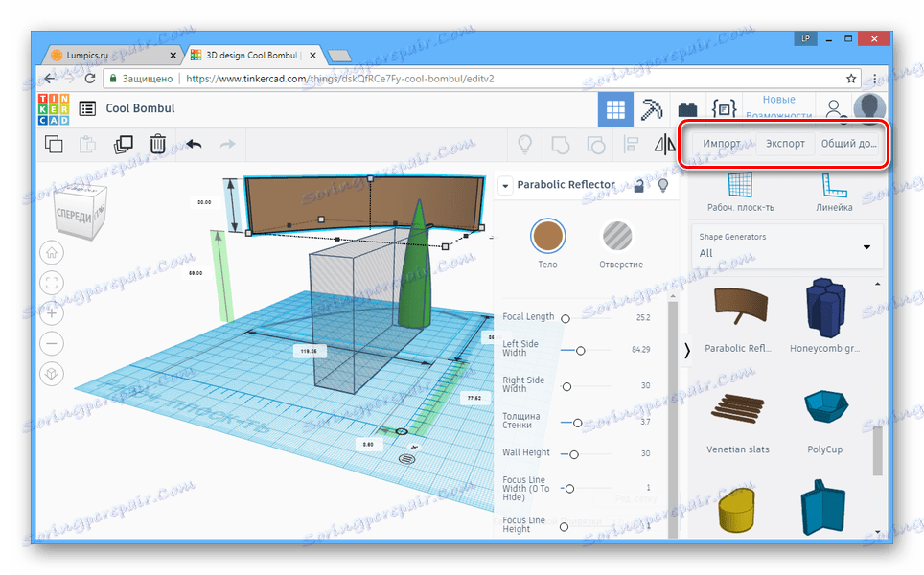924x575 pixels.
Task: Open Новые Возможности link
Action: (x=779, y=106)
